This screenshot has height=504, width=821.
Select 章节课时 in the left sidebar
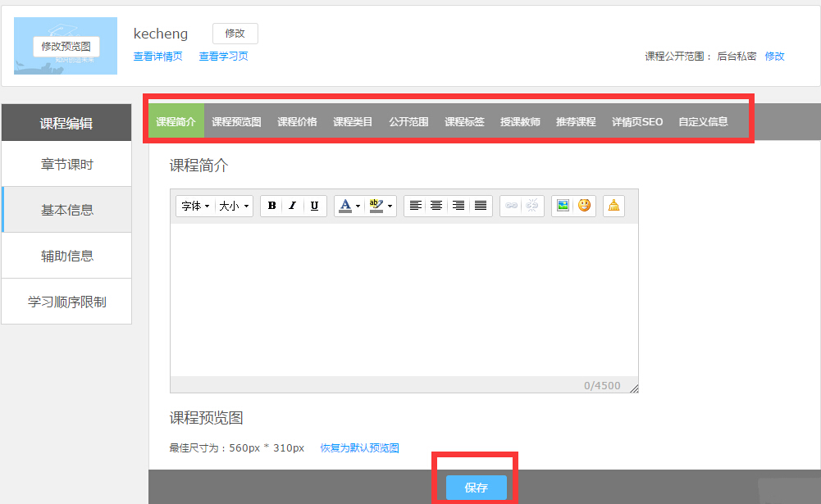point(67,165)
